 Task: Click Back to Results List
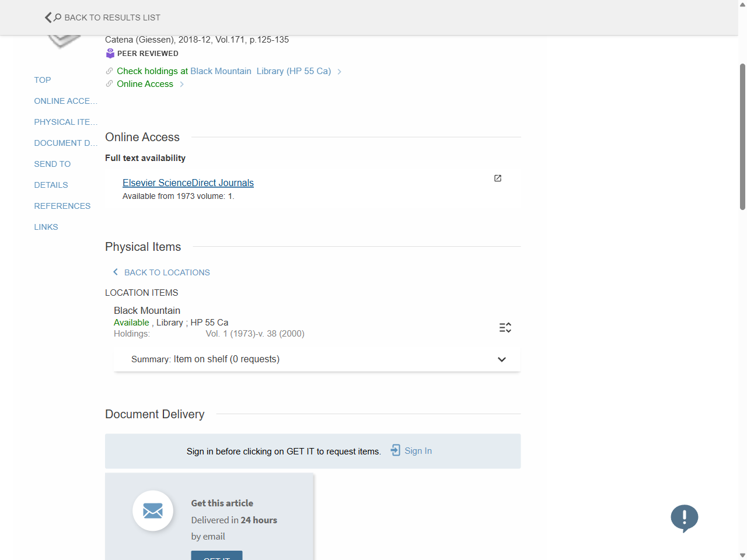click(112, 17)
